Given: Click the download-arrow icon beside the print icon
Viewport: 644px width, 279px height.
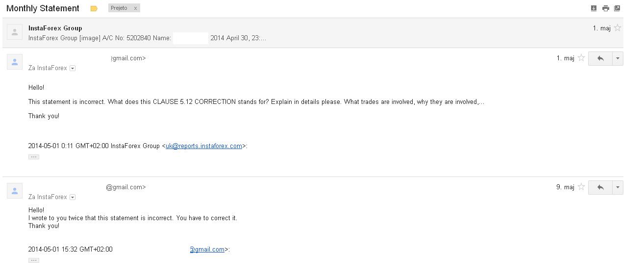Looking at the screenshot, I should click(x=594, y=8).
